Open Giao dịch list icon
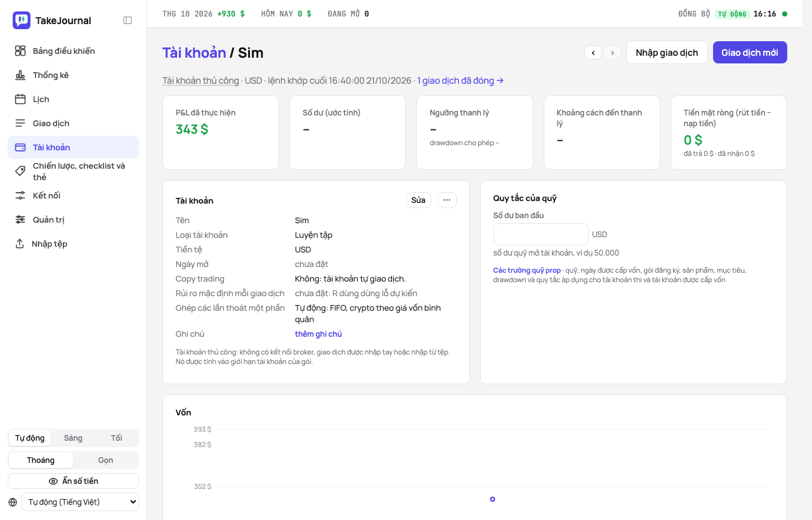The image size is (812, 520). click(20, 123)
